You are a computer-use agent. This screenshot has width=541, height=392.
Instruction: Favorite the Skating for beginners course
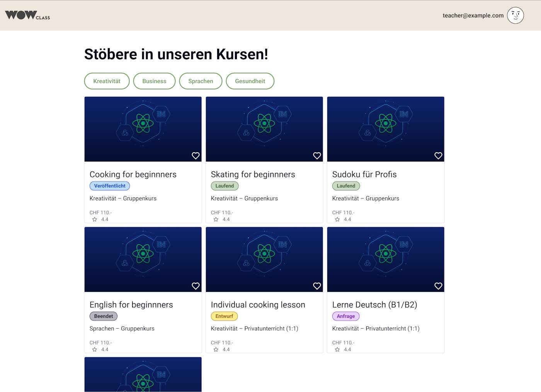(317, 156)
